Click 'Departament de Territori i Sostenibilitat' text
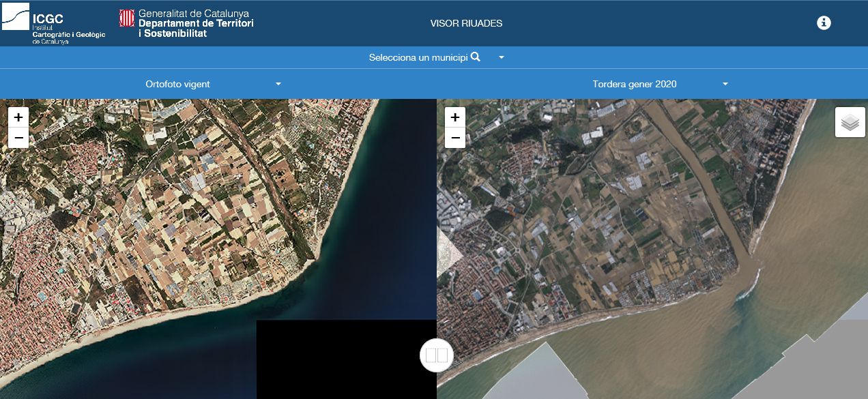Screen dimensions: 868x399 (195, 28)
